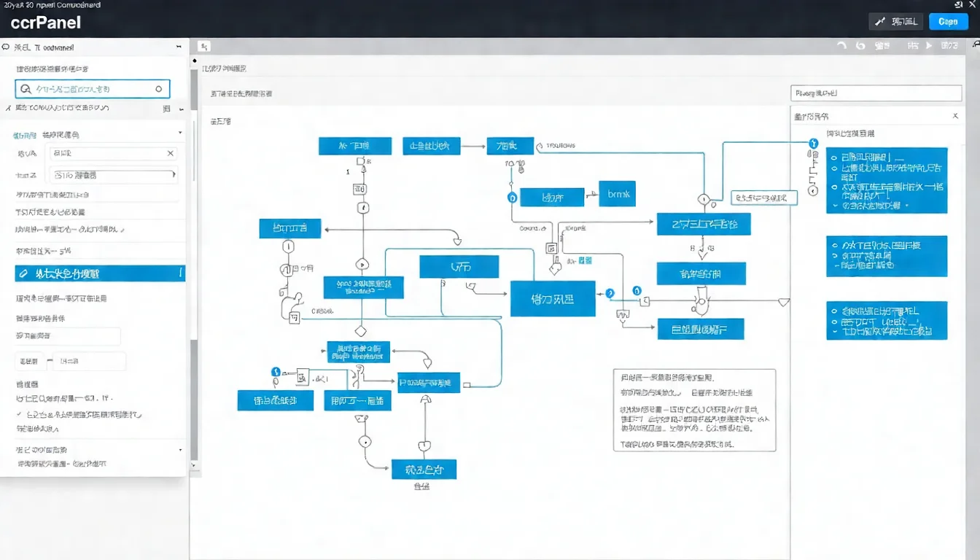Toggle the blue circular marker atop the right panel
The width and height of the screenshot is (980, 560).
(x=812, y=144)
